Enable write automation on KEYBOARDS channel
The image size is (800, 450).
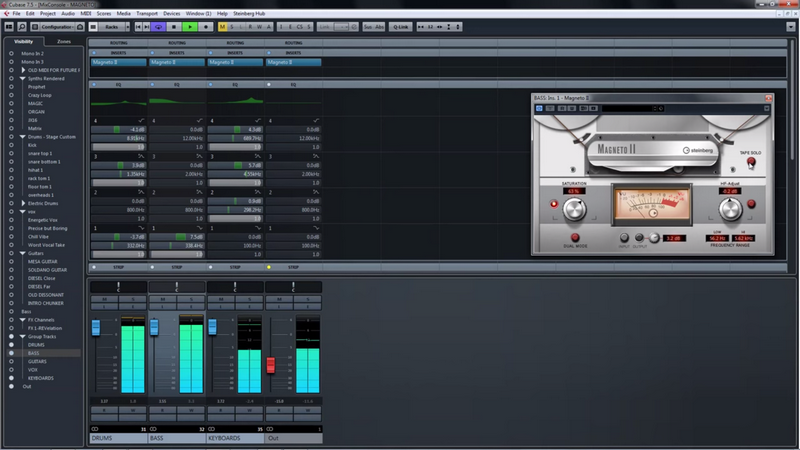[x=249, y=410]
